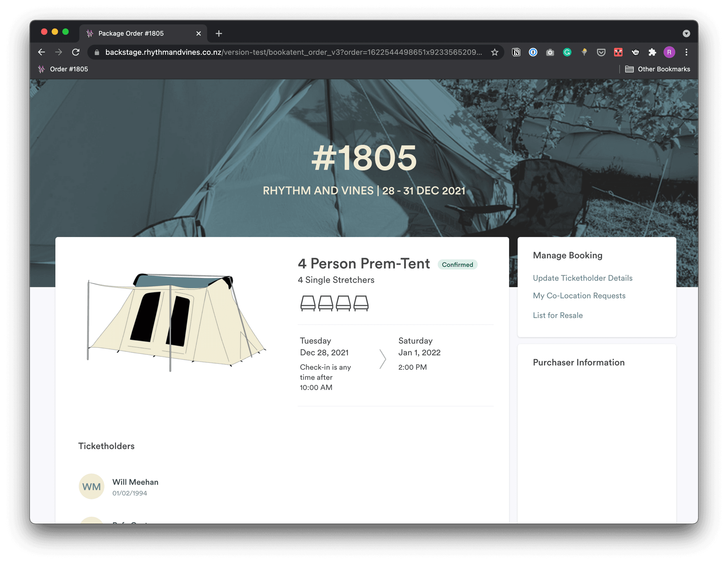Click the last stretcher bed icon
Viewport: 728px width, 563px height.
point(361,303)
